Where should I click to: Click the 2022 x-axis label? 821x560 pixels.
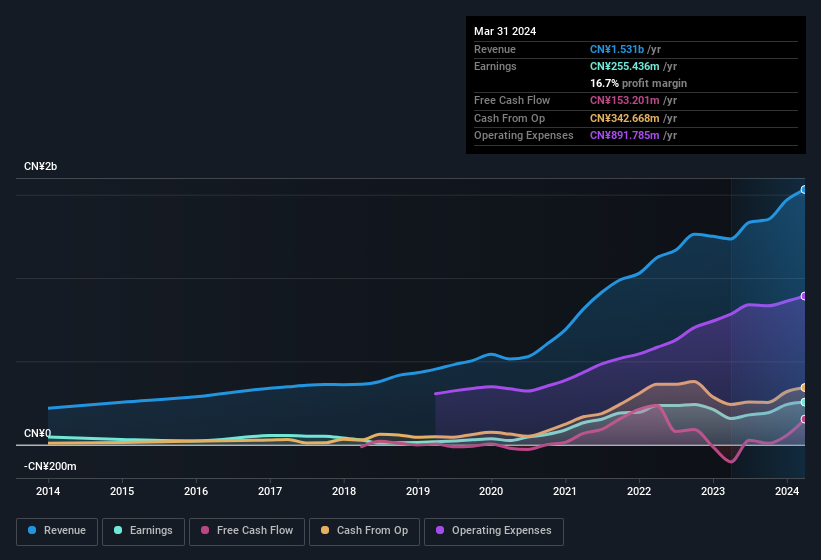tap(639, 491)
